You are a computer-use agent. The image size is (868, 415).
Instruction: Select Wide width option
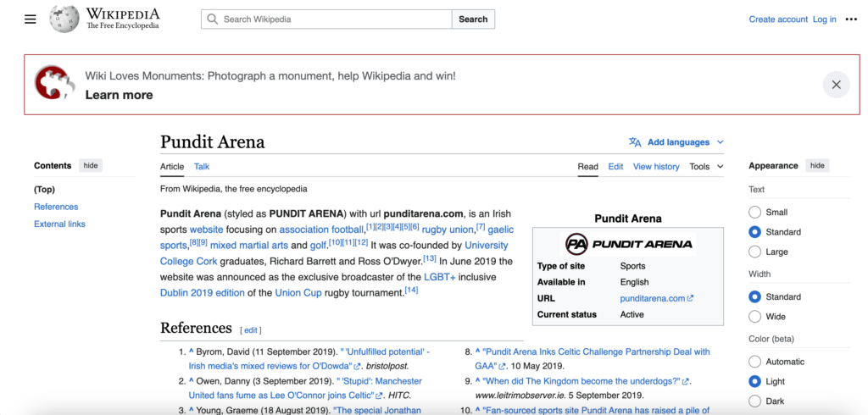754,317
